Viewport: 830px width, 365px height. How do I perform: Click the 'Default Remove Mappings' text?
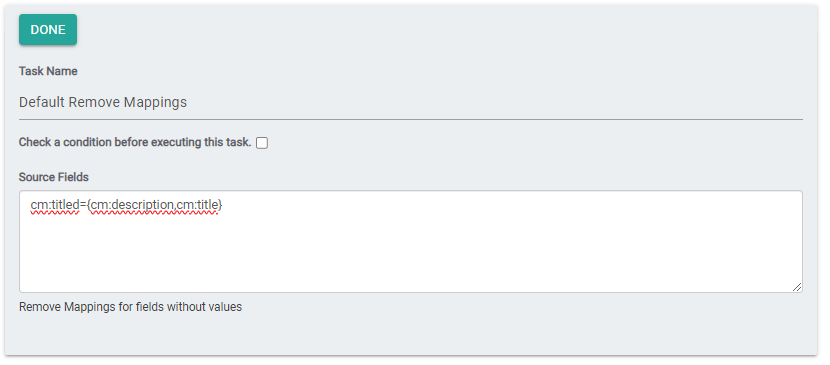click(103, 102)
